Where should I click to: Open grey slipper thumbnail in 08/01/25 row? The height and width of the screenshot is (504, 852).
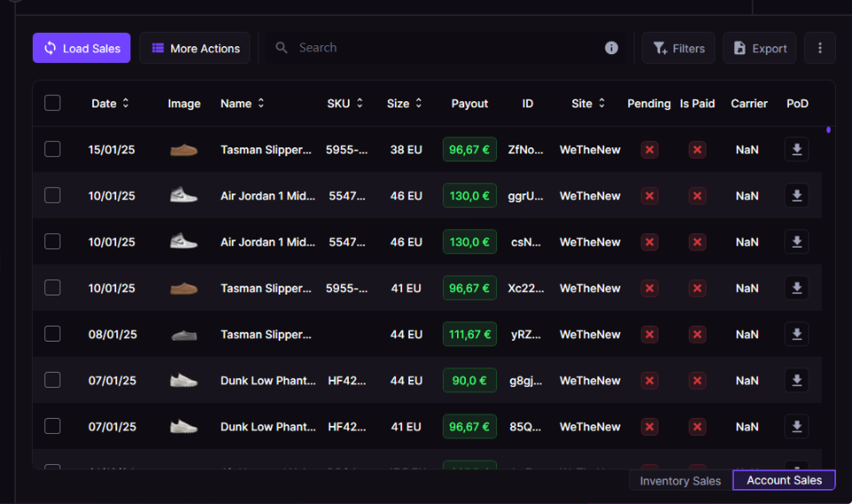(184, 335)
